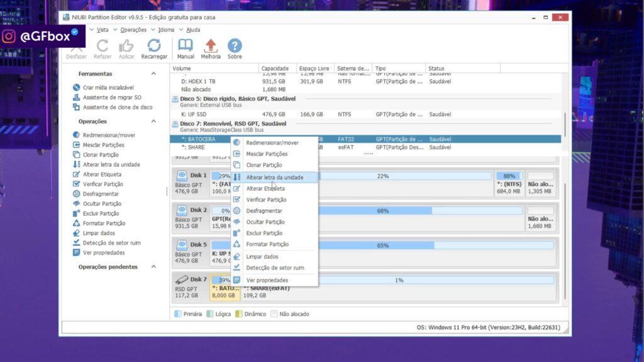
Task: Collapse the Ferramentas section
Action: [153, 74]
